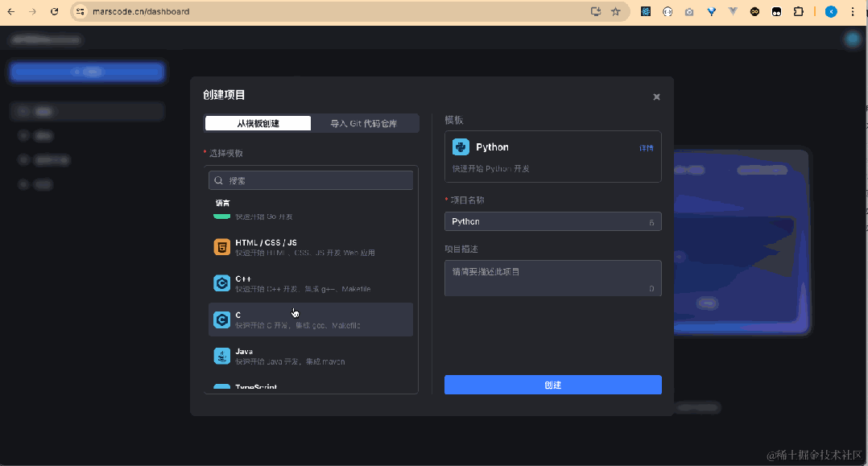
Task: Click the blue 创建 button
Action: 552,385
